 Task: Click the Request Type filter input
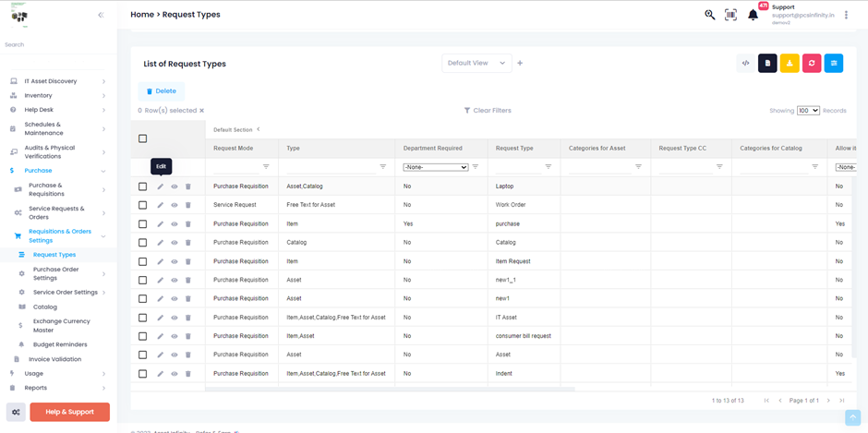(518, 167)
